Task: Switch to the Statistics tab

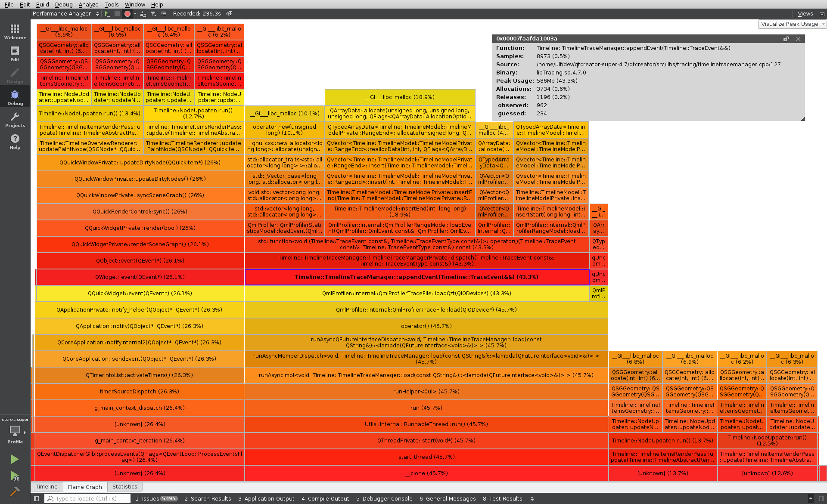Action: (x=124, y=486)
